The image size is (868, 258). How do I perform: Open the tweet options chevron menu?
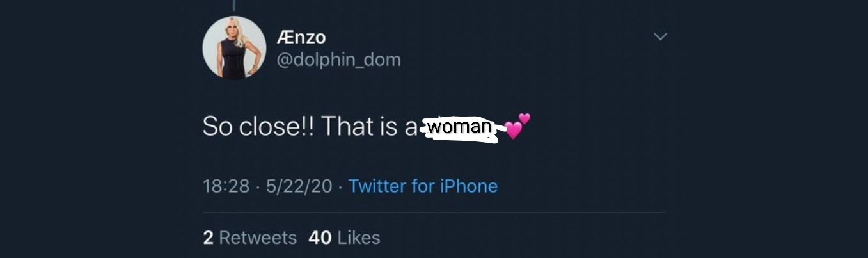[660, 38]
